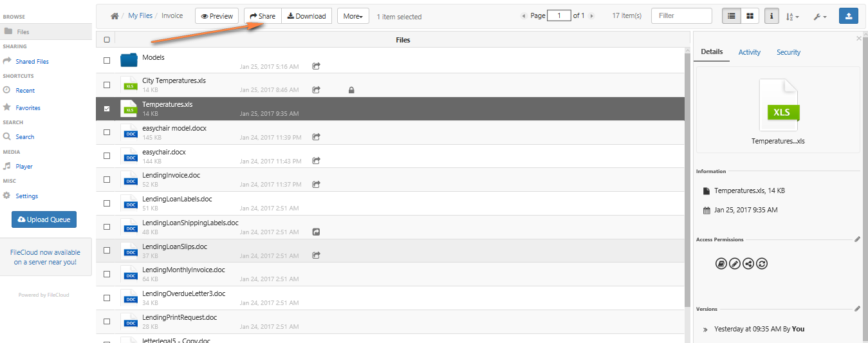The height and width of the screenshot is (343, 868).
Task: Open media Player in sidebar
Action: point(24,167)
